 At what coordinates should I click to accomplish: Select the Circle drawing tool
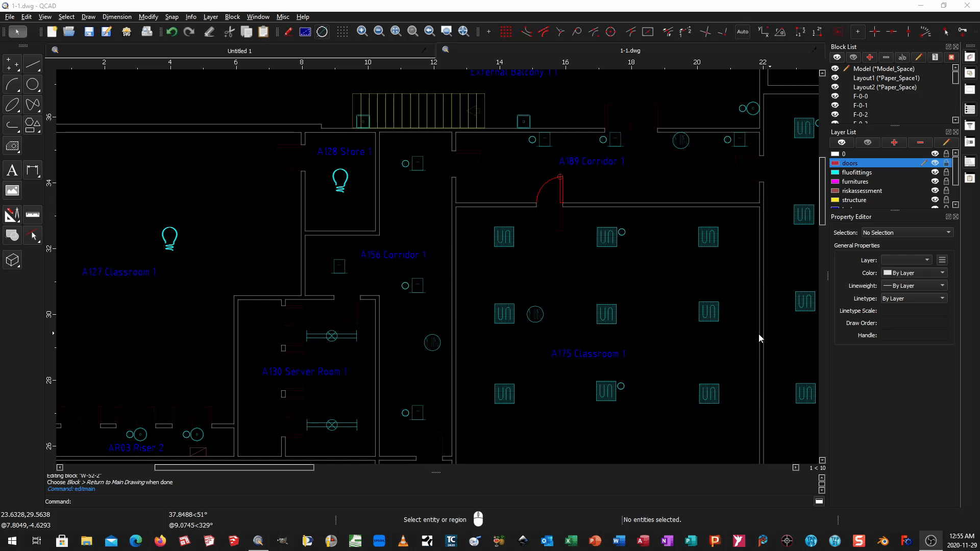[33, 84]
